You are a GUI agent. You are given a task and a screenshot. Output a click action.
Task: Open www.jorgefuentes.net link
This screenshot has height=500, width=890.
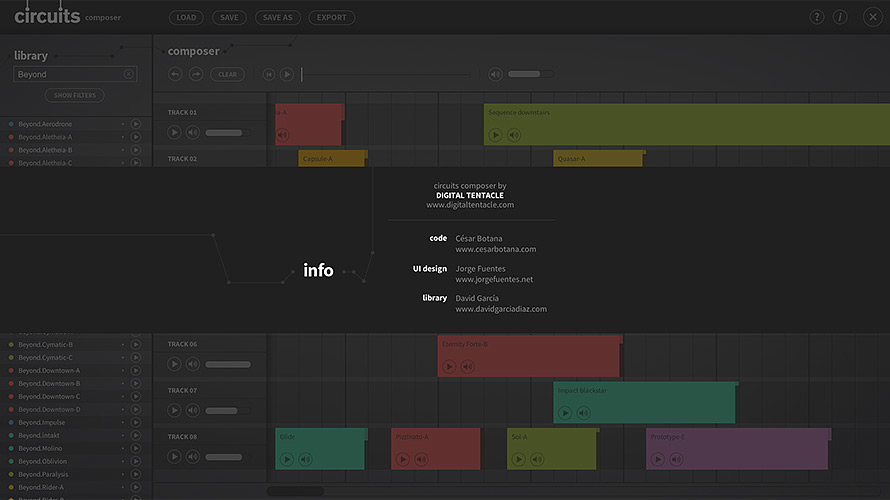click(x=494, y=279)
